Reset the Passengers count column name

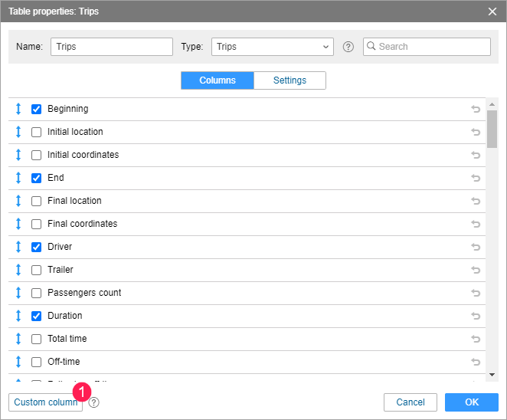tap(476, 293)
